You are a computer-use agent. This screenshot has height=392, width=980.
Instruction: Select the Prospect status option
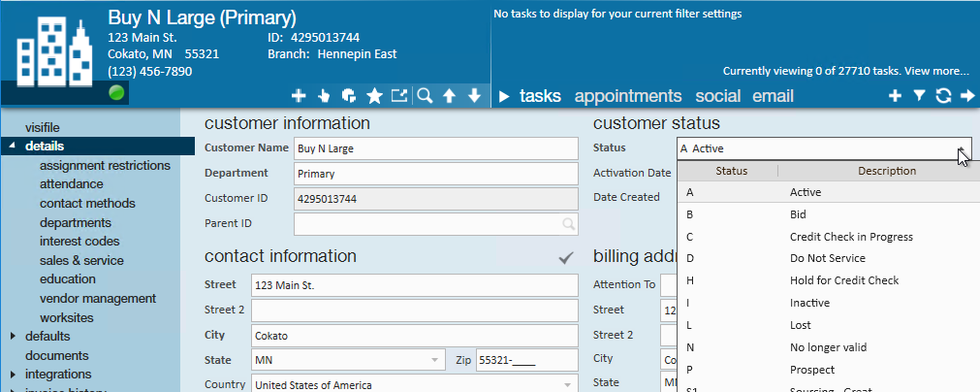click(829, 370)
